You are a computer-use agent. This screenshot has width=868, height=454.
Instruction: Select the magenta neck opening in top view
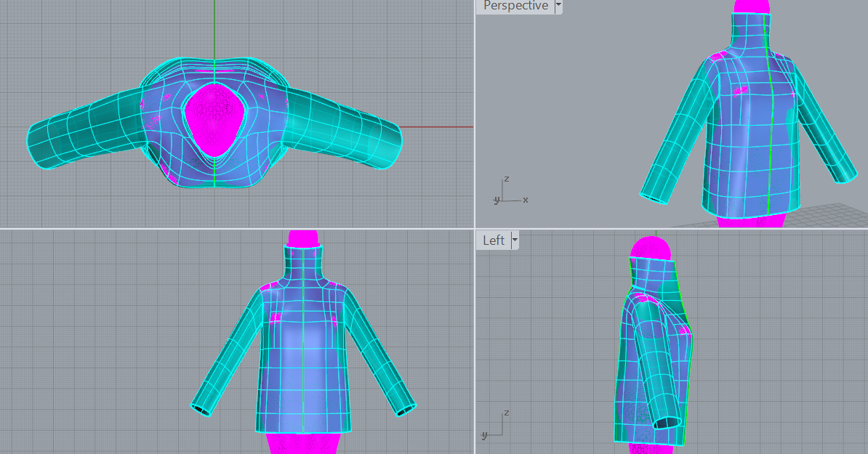tap(214, 119)
